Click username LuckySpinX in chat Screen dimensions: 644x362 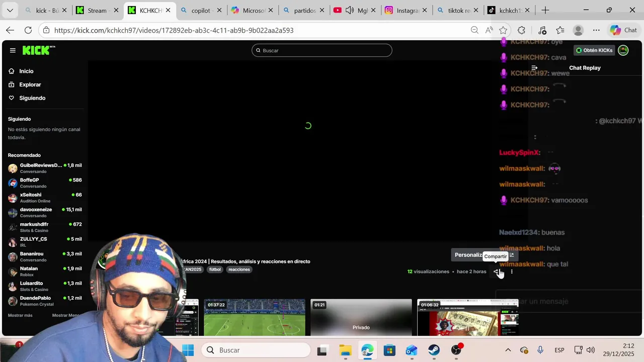click(519, 152)
